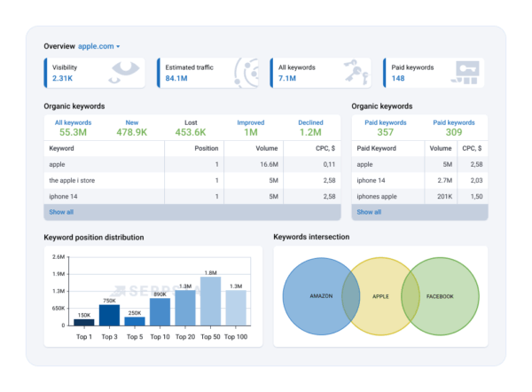Select 'iphone 14' in paid keyword table
The image size is (532, 392).
tap(371, 181)
